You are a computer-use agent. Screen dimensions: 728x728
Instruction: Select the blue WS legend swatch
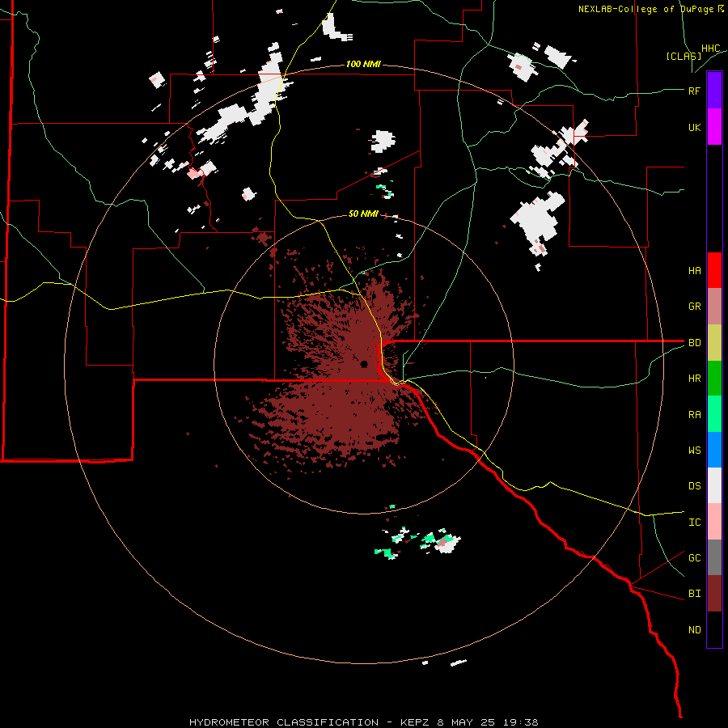(714, 450)
